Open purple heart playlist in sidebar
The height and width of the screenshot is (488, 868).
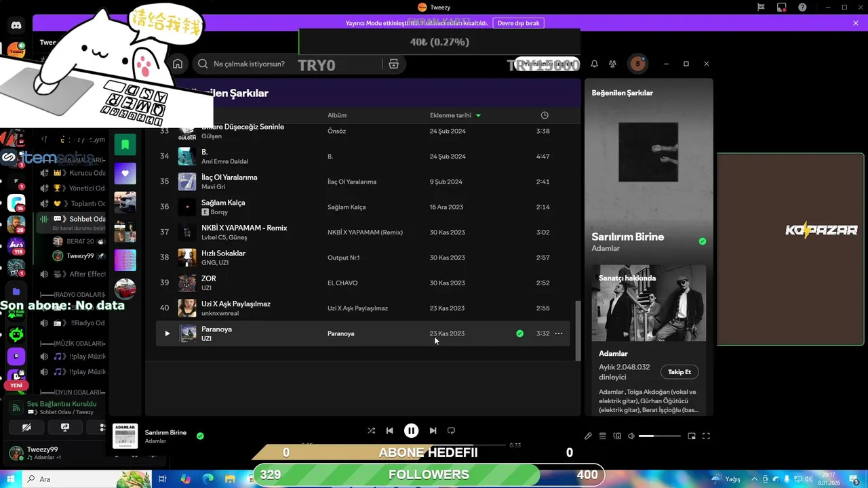coord(125,174)
